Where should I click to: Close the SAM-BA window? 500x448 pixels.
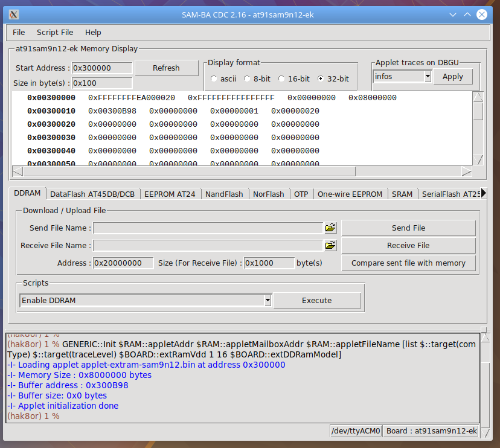point(482,14)
